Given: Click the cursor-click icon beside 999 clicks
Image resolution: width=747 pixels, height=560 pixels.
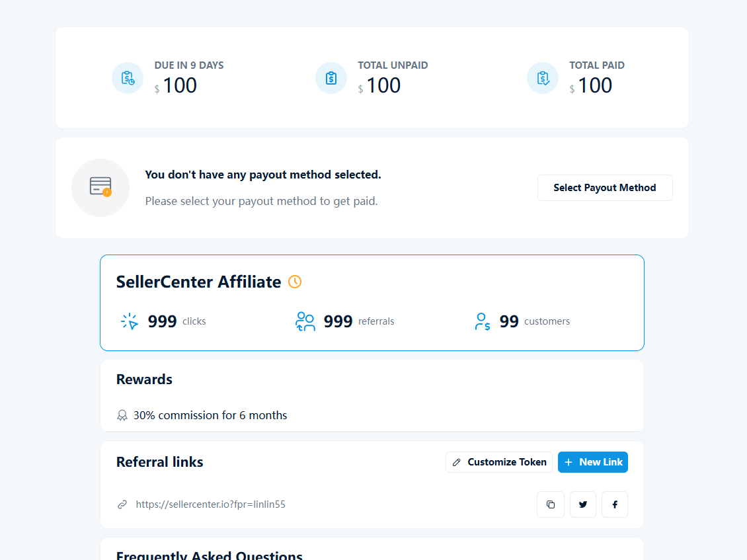Looking at the screenshot, I should (128, 321).
